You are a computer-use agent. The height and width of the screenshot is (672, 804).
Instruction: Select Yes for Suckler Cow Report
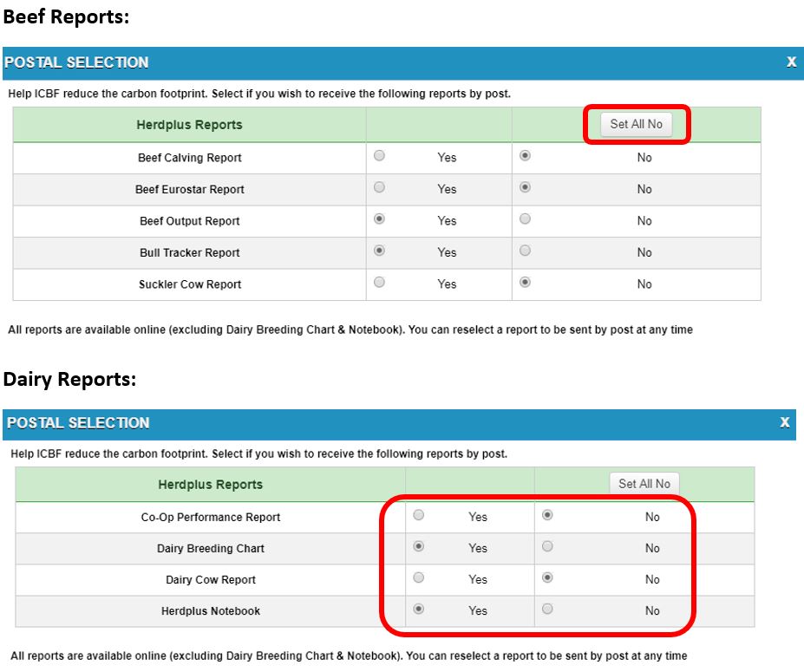coord(379,282)
